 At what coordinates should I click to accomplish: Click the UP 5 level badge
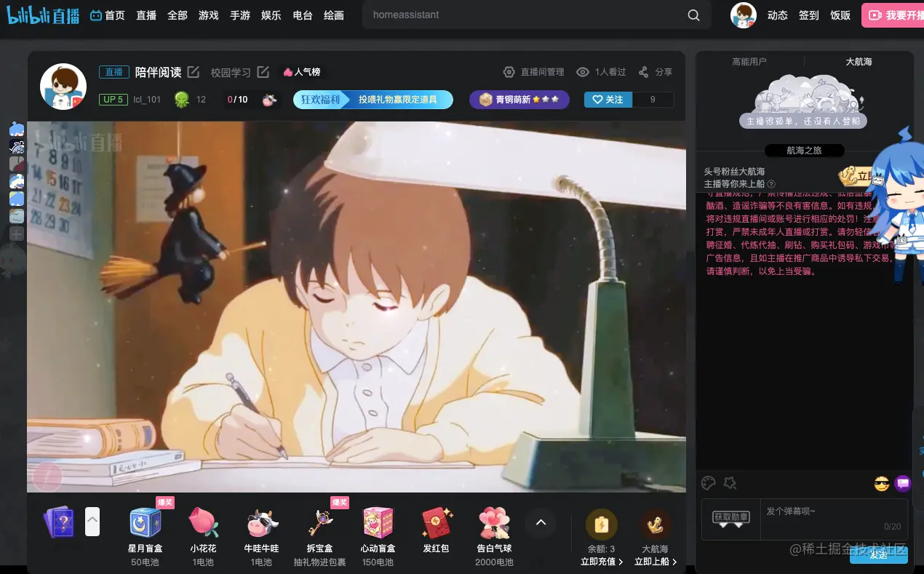(113, 100)
